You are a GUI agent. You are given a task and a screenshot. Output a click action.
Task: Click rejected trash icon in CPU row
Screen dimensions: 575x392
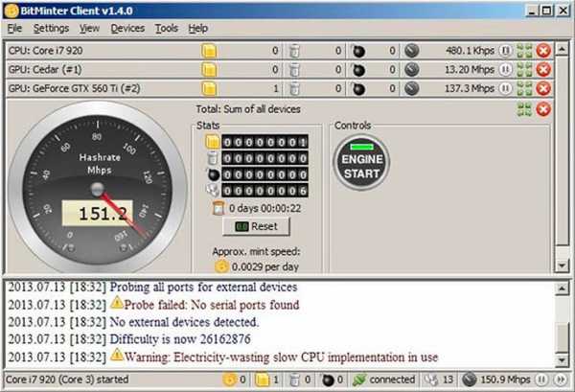pyautogui.click(x=294, y=51)
